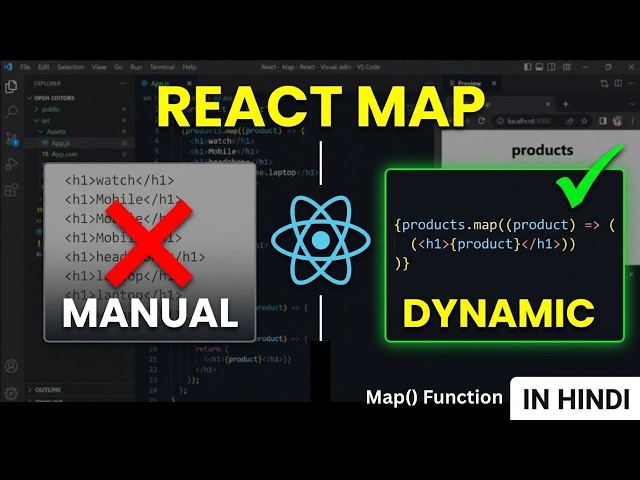640x480 pixels.
Task: Click the site info icon beside localhost
Action: point(500,121)
